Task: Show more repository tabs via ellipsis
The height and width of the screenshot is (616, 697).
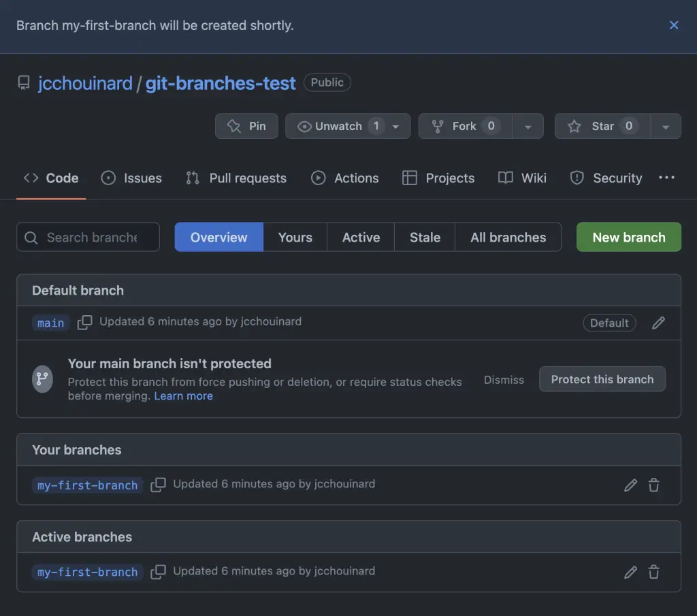Action: click(666, 178)
